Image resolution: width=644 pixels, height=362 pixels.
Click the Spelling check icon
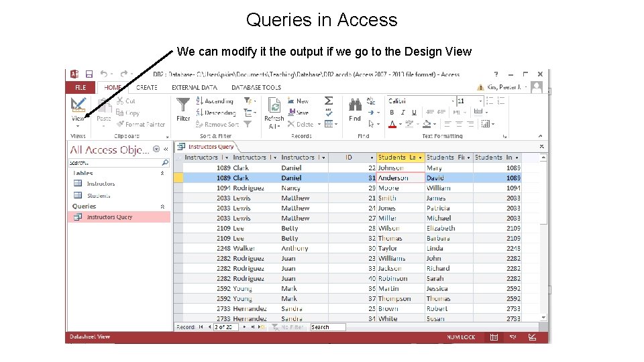[329, 113]
